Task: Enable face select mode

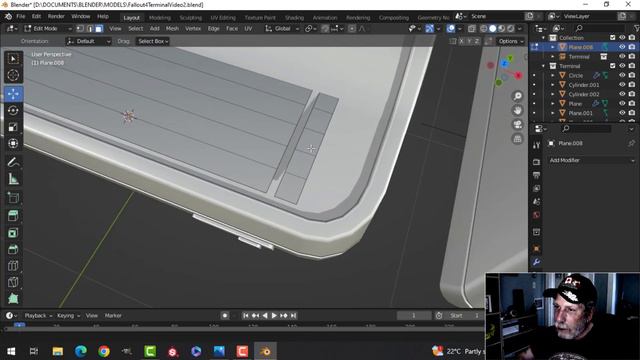Action: click(x=99, y=29)
